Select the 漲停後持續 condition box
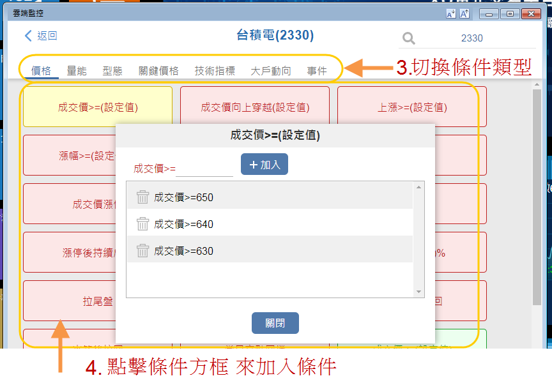Screen dimensions: 552x392 [70, 252]
